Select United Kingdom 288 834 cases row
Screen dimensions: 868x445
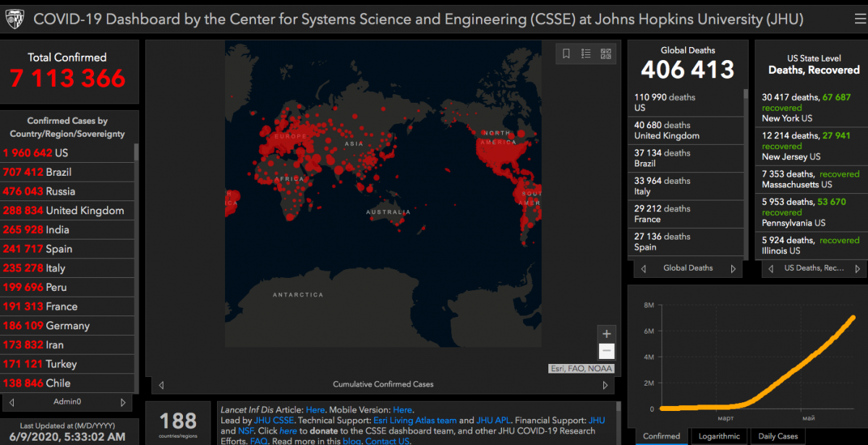click(x=67, y=211)
